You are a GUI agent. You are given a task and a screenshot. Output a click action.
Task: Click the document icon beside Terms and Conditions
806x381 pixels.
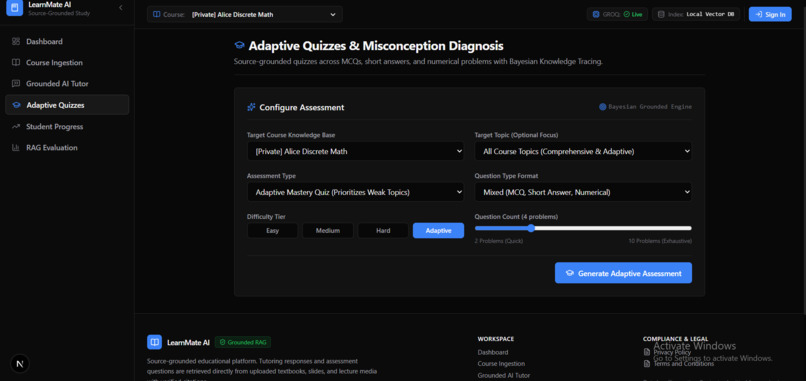(x=647, y=364)
